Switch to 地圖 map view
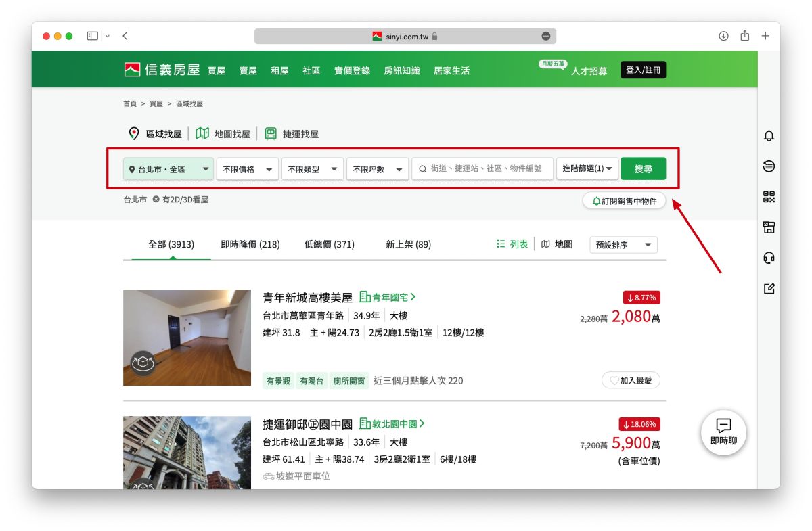This screenshot has width=812, height=531. [x=557, y=244]
